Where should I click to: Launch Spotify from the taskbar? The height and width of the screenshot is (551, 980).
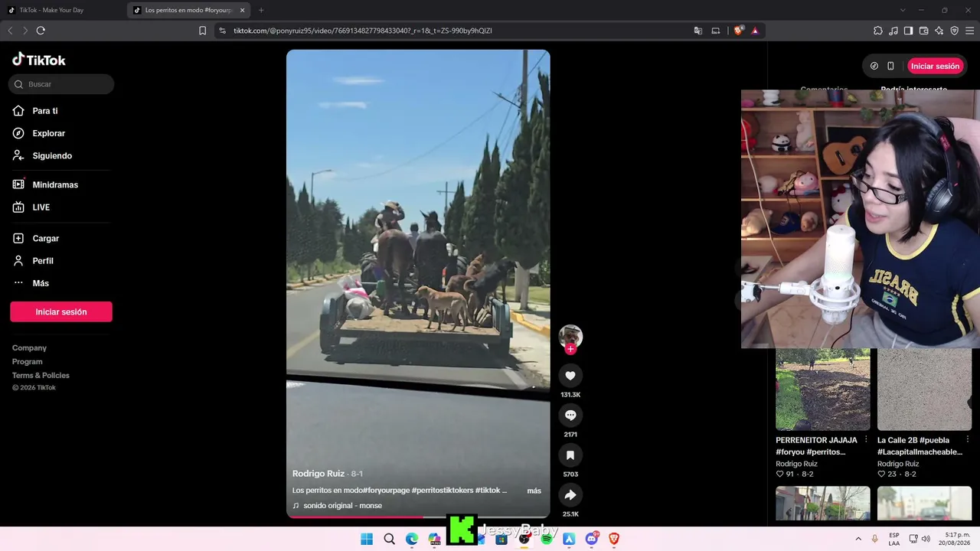point(547,539)
